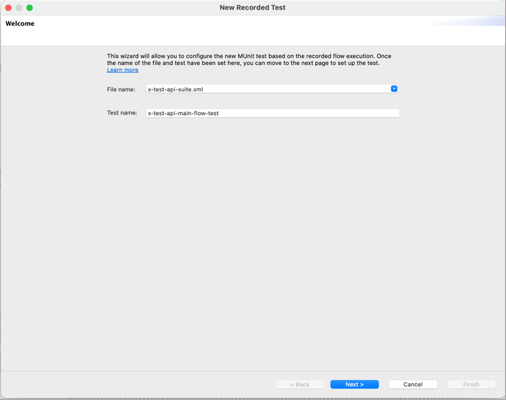Click the disabled Finish button
Viewport: 506px width, 400px height.
[x=471, y=384]
